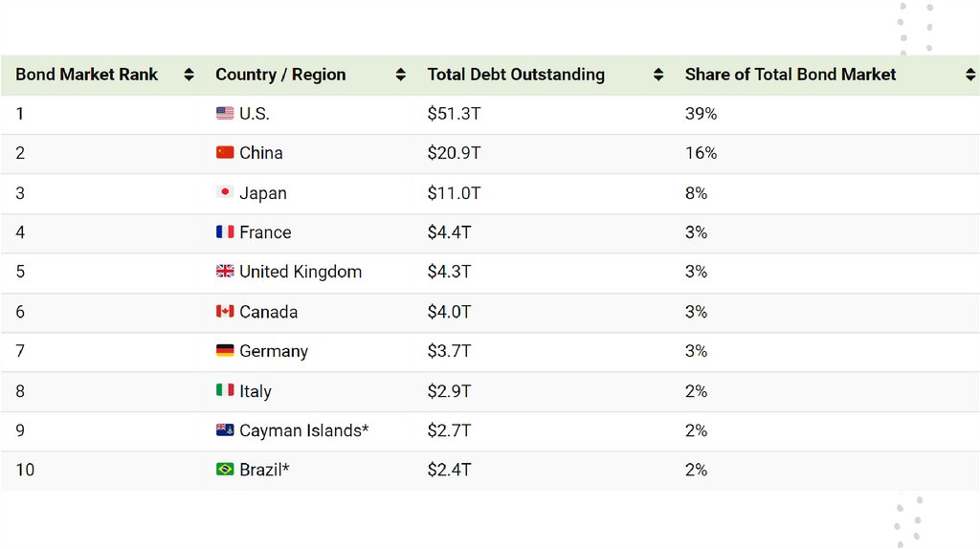Toggle sort arrows for Total Debt Outstanding
Viewport: 980px width, 549px height.
coord(657,75)
